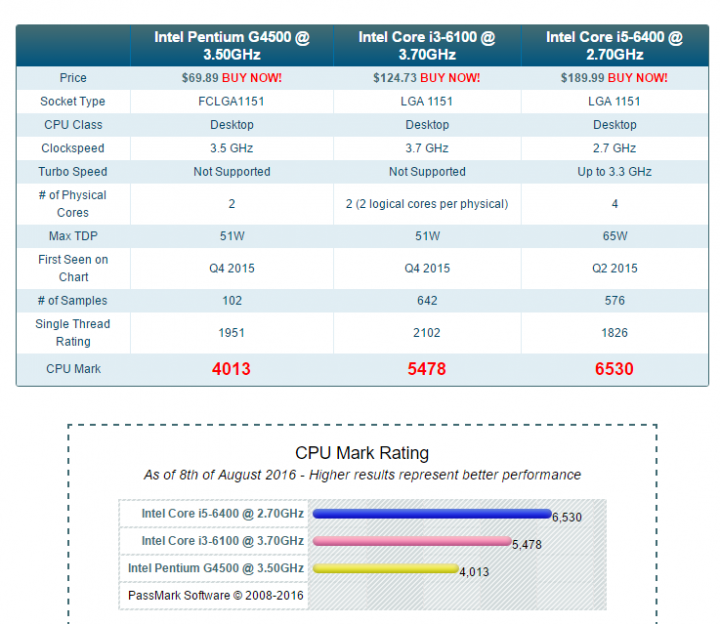Click the Turbo Speed row label
Screen dimensions: 720x624
click(x=73, y=172)
